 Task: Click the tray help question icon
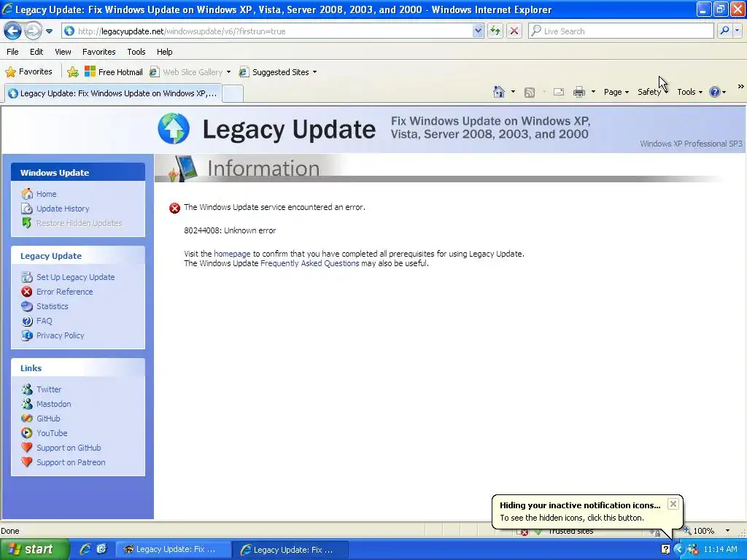665,550
